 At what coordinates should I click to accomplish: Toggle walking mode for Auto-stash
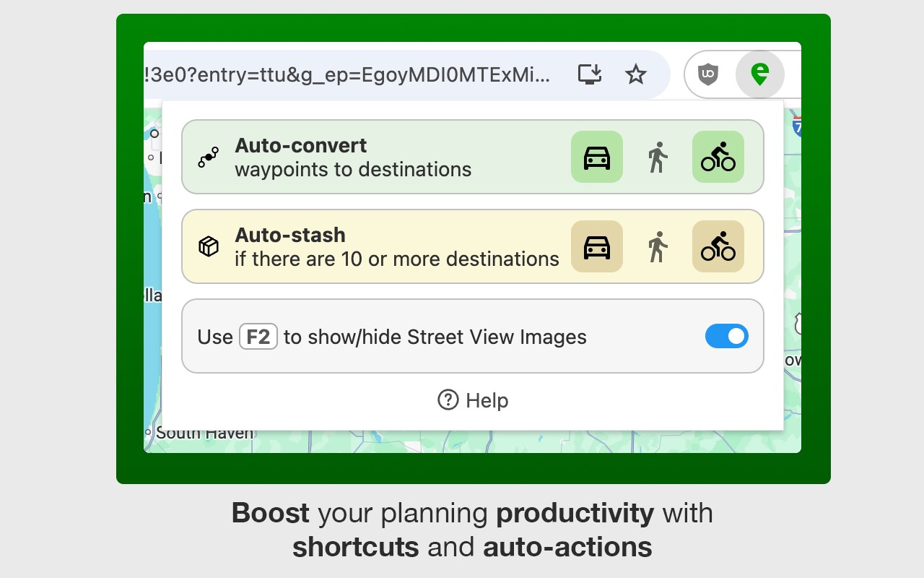coord(657,246)
